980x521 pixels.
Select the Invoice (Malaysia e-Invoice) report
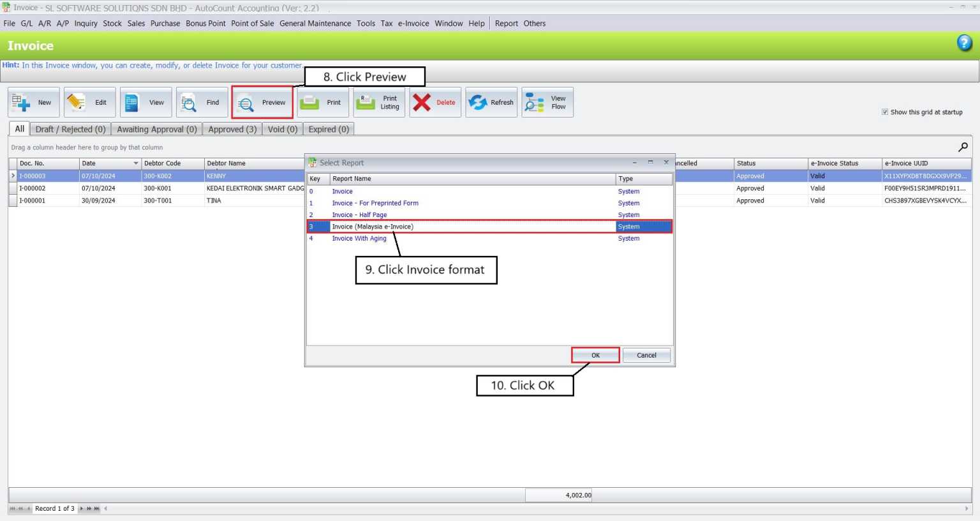click(x=489, y=227)
